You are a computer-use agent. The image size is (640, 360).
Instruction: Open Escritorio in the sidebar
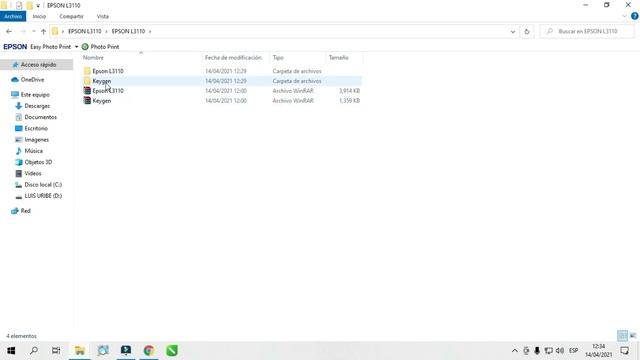(x=37, y=129)
